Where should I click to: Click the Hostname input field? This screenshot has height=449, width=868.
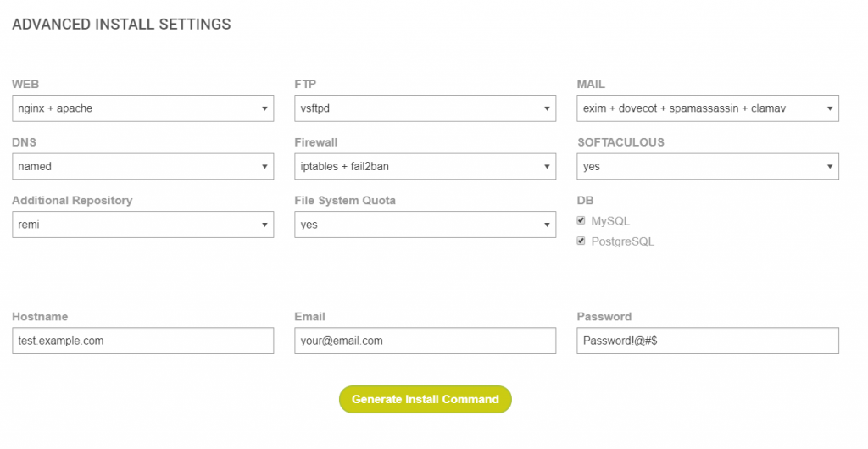click(x=142, y=341)
